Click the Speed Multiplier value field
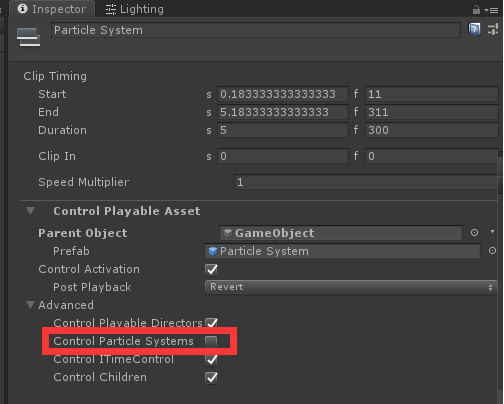Viewport: 504px width, 404px height. click(366, 182)
